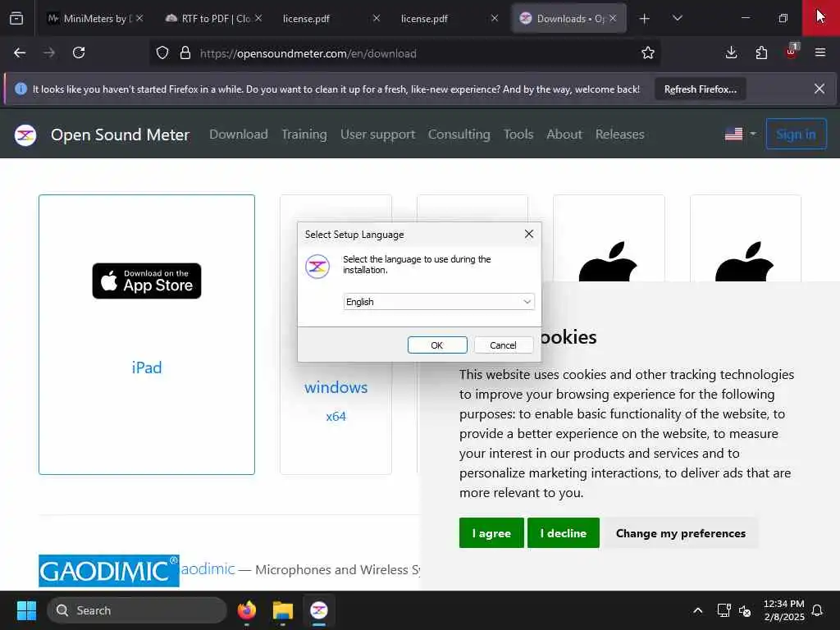Viewport: 840px width, 630px height.
Task: Open the Firefox downloads panel icon
Action: (731, 52)
